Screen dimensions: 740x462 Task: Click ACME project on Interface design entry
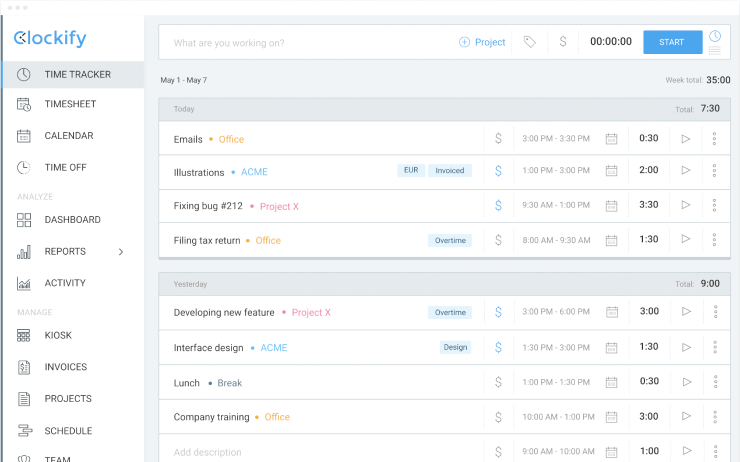coord(274,348)
